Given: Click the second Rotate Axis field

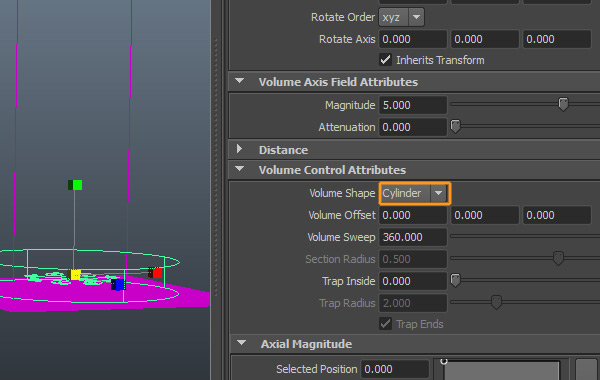Looking at the screenshot, I should pyautogui.click(x=485, y=39).
